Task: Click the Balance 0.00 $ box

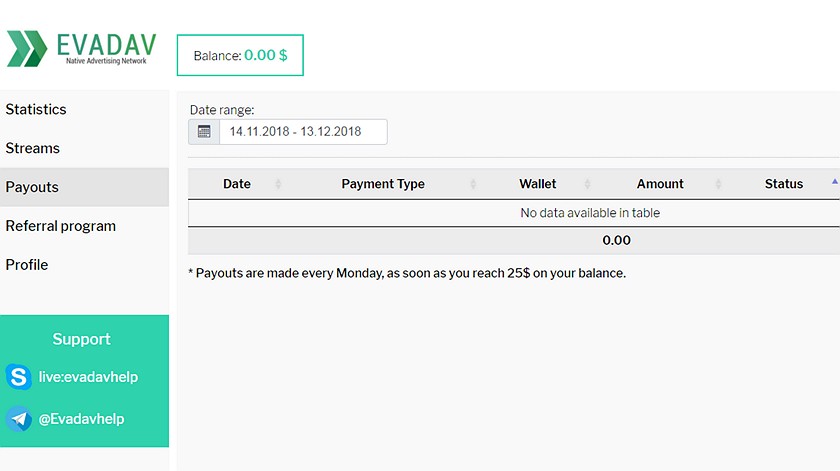Action: [240, 55]
